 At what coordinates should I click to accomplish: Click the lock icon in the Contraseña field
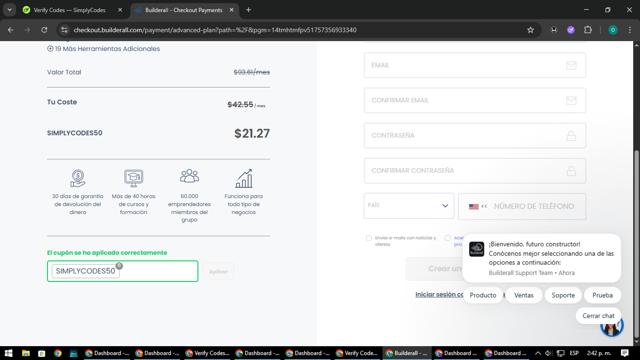571,136
